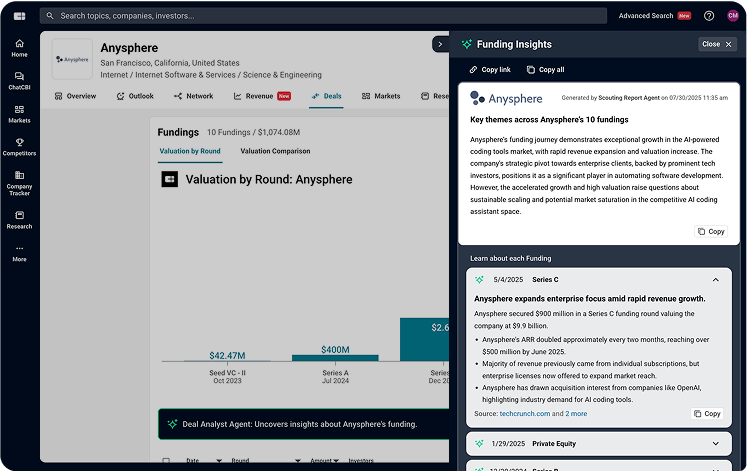747x471 pixels.
Task: Click the Series A $400M bar
Action: pyautogui.click(x=334, y=357)
